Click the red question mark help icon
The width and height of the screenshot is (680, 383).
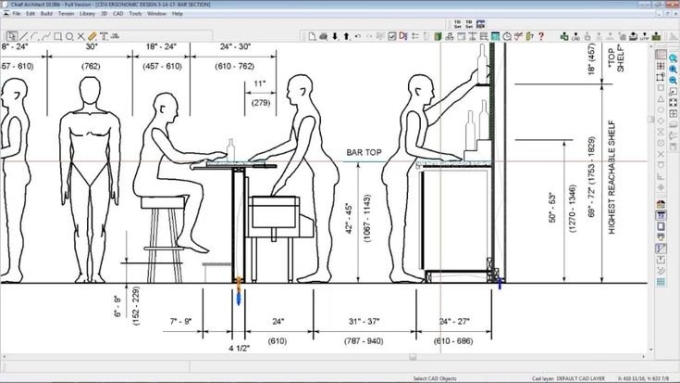[541, 36]
